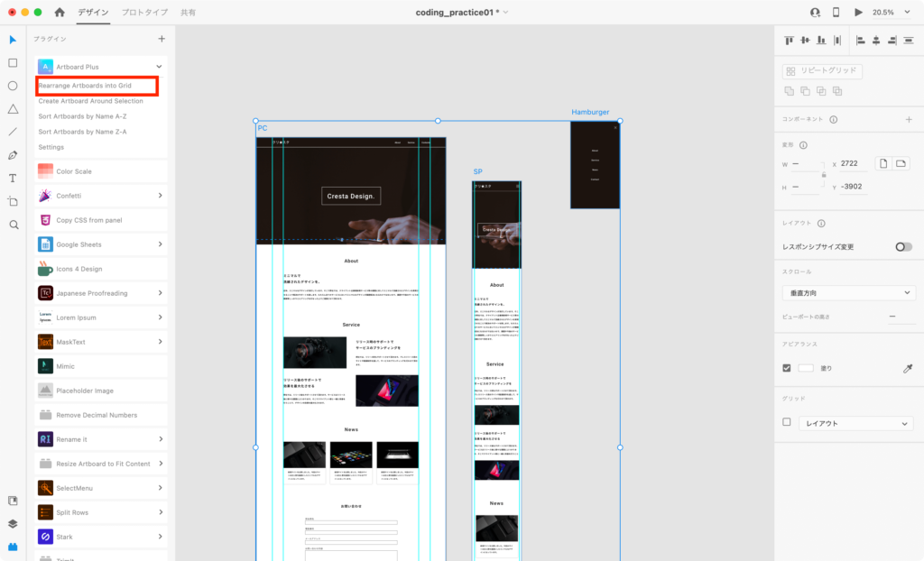This screenshot has height=561, width=924.
Task: Collapse the Artboard Plus plugin
Action: click(x=159, y=67)
